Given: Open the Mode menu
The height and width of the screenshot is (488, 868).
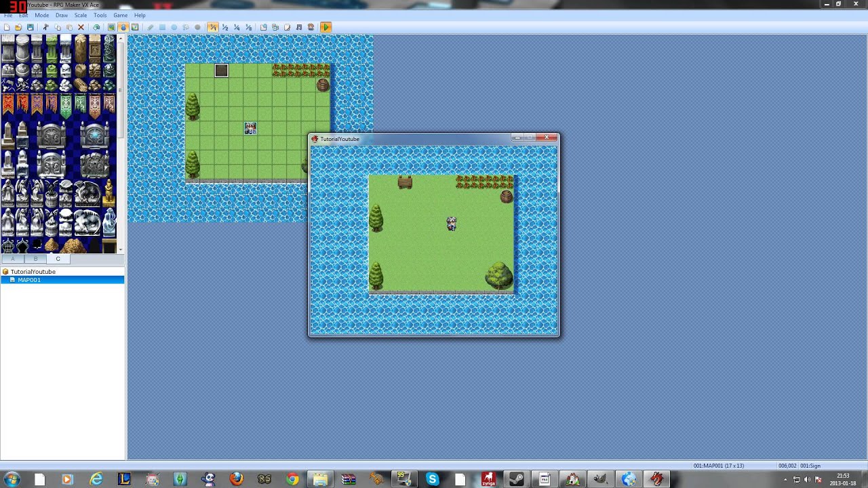Looking at the screenshot, I should pos(41,15).
